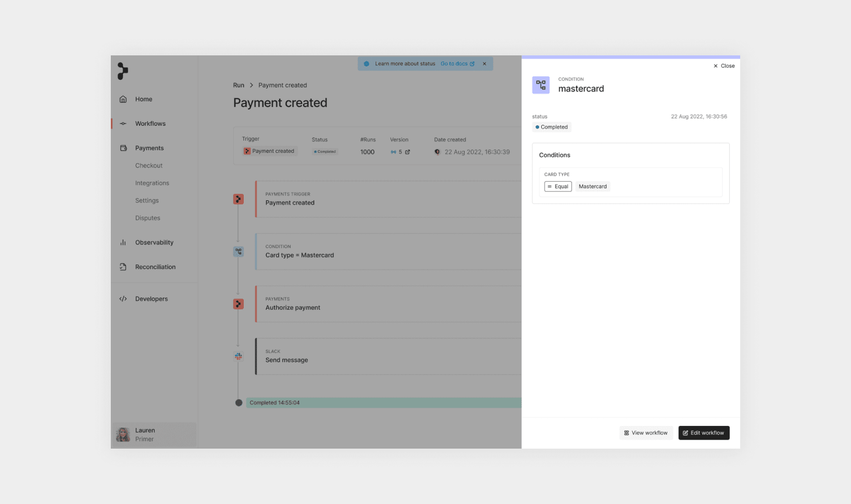This screenshot has width=851, height=504.
Task: Click the Payments wallet icon
Action: click(x=123, y=148)
